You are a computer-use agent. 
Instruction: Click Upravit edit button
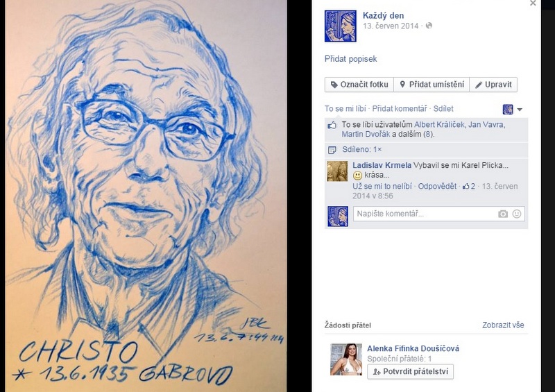click(x=493, y=85)
